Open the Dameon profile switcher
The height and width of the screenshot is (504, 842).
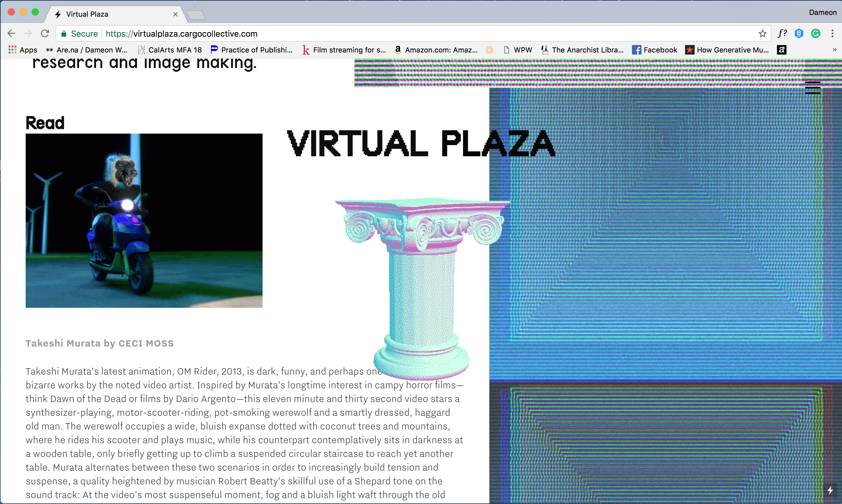(x=822, y=13)
